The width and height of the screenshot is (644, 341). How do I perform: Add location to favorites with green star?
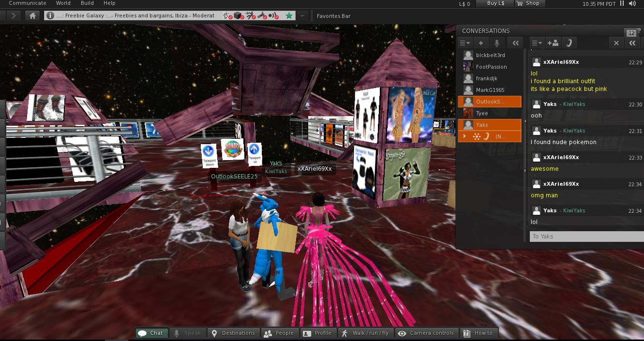[x=289, y=15]
